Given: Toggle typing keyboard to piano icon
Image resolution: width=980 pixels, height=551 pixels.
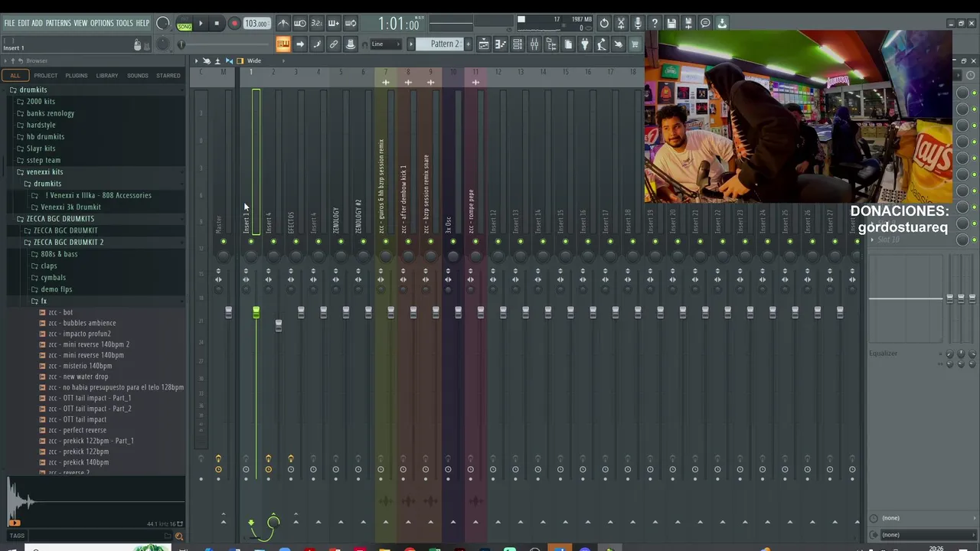Looking at the screenshot, I should [x=283, y=44].
